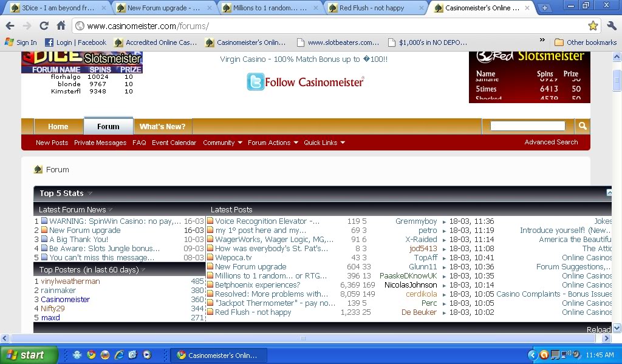The height and width of the screenshot is (364, 622).
Task: Click the Casinomeister taskbar window button
Action: pyautogui.click(x=219, y=356)
